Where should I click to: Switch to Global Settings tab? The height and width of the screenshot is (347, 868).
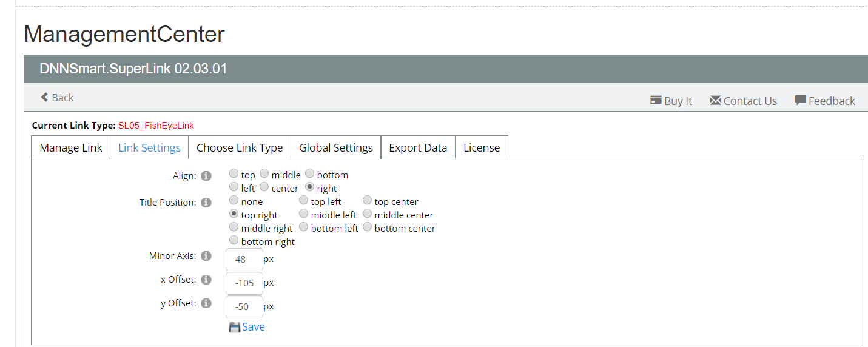tap(336, 147)
